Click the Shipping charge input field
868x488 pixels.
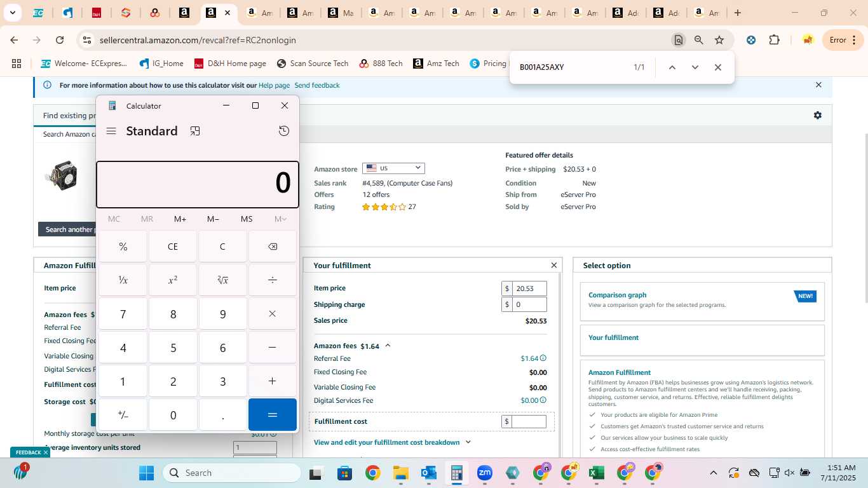tap(530, 304)
